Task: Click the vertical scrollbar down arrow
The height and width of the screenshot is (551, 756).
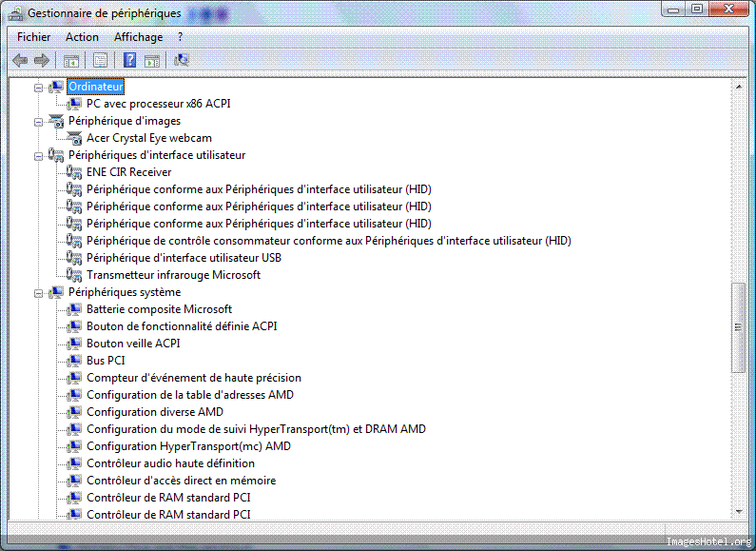Action: [x=739, y=512]
